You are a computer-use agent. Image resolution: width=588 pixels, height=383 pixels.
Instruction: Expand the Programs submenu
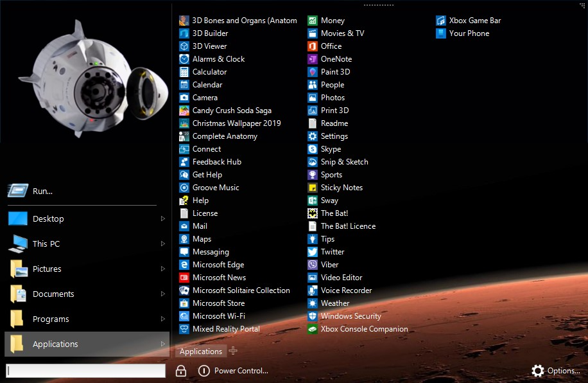pyautogui.click(x=162, y=319)
